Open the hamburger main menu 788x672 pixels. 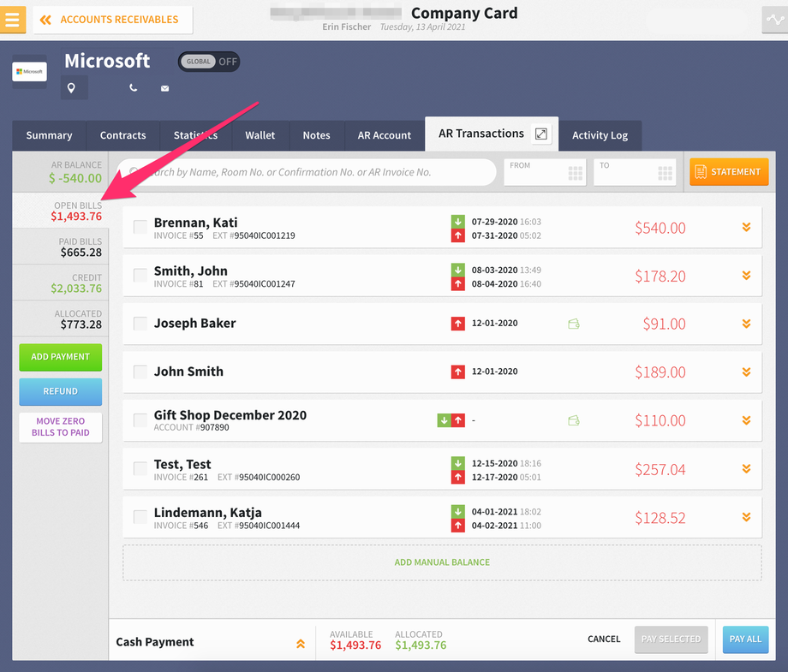tap(13, 20)
